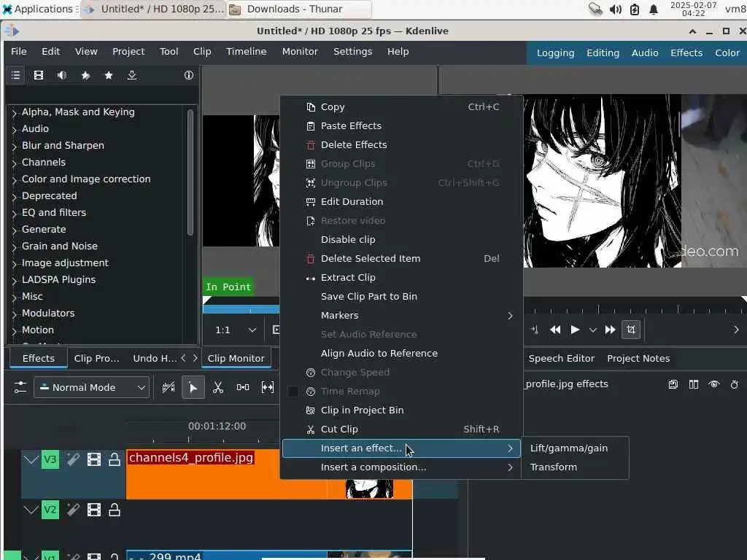This screenshot has height=560, width=747.
Task: Pick Transform effect from submenu
Action: click(x=575, y=467)
